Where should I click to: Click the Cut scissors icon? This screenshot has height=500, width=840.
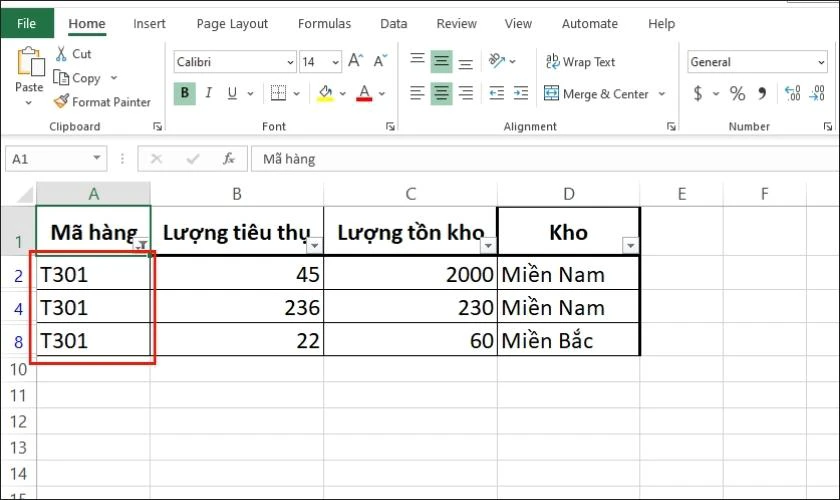pyautogui.click(x=62, y=54)
